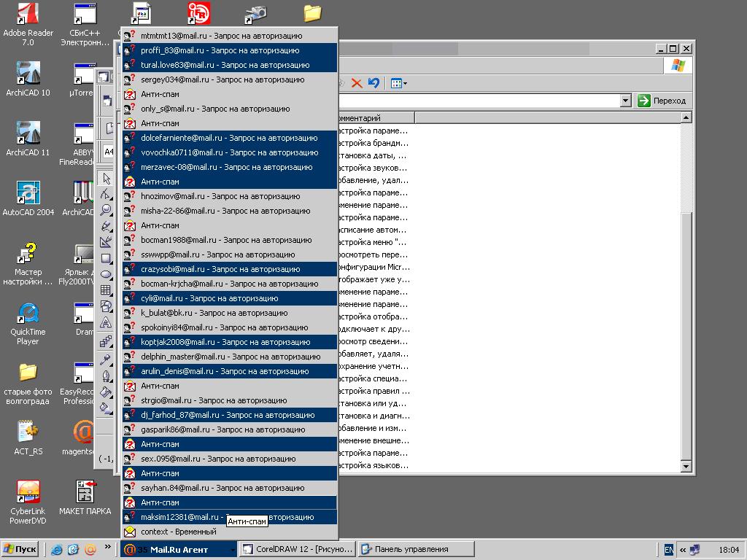Open the Adobe Reader 7.0 desktop shortcut
The height and width of the screenshot is (560, 747).
(28, 25)
